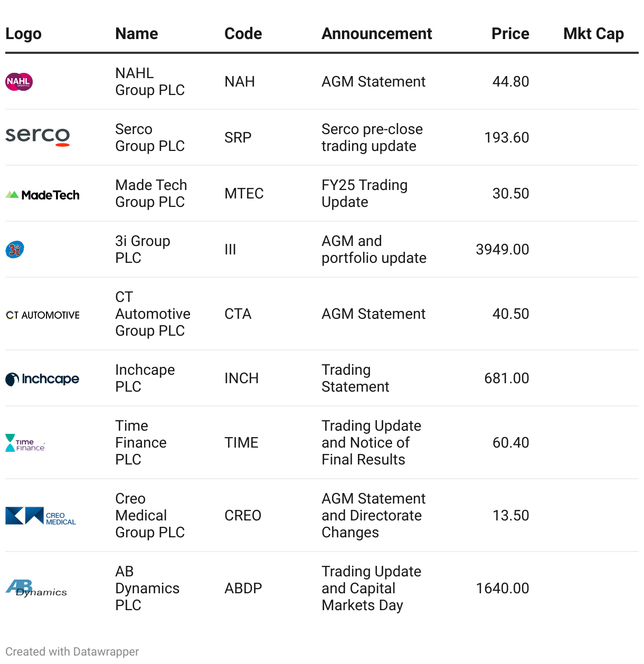The width and height of the screenshot is (644, 664).
Task: Click the Made Tech logo
Action: pyautogui.click(x=42, y=195)
